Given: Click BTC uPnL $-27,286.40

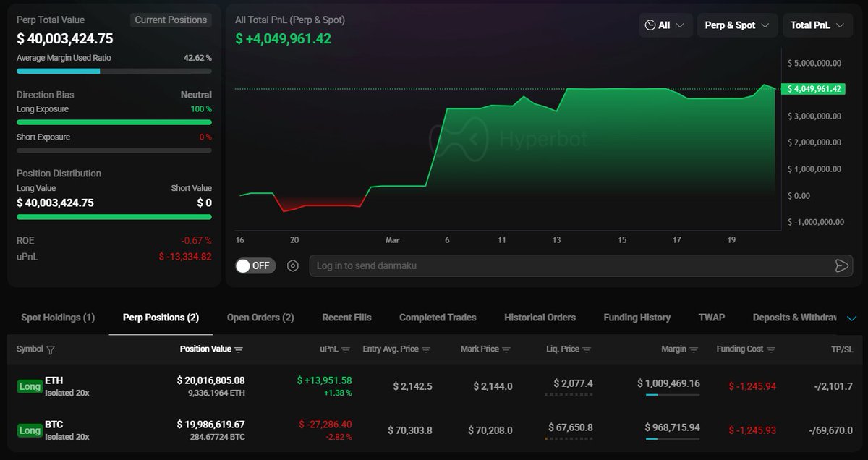Looking at the screenshot, I should [325, 425].
